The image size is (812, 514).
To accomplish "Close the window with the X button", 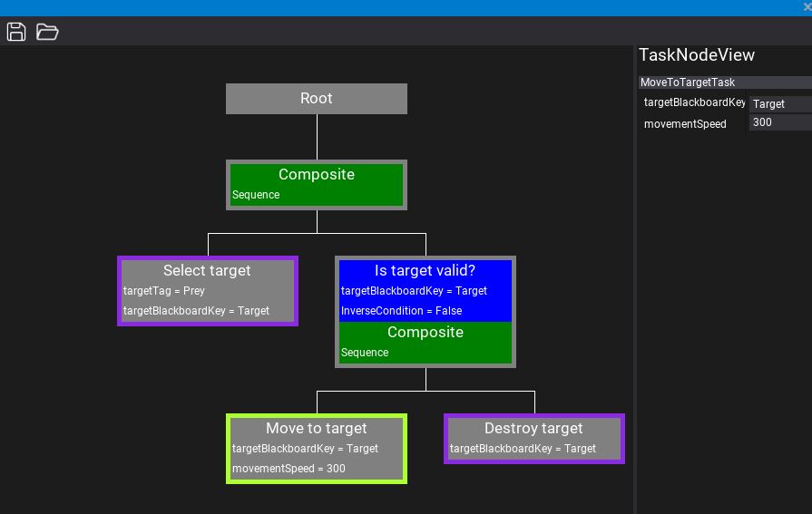I will (807, 6).
